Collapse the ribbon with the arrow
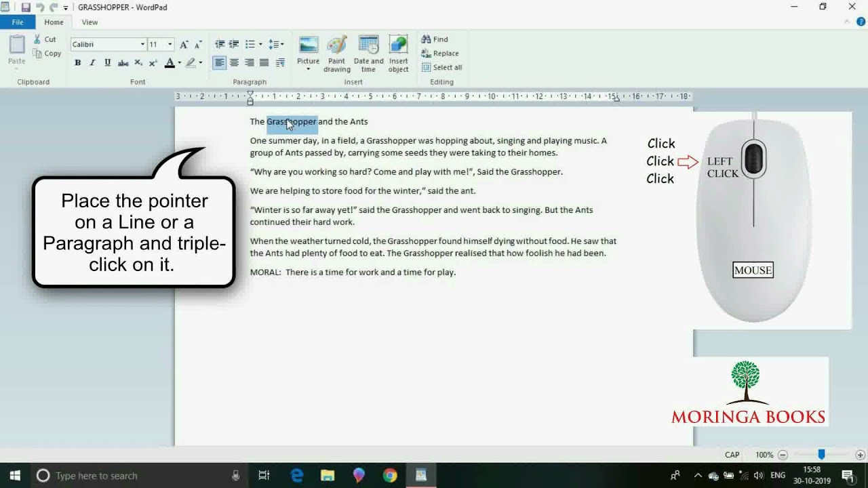 (x=846, y=22)
